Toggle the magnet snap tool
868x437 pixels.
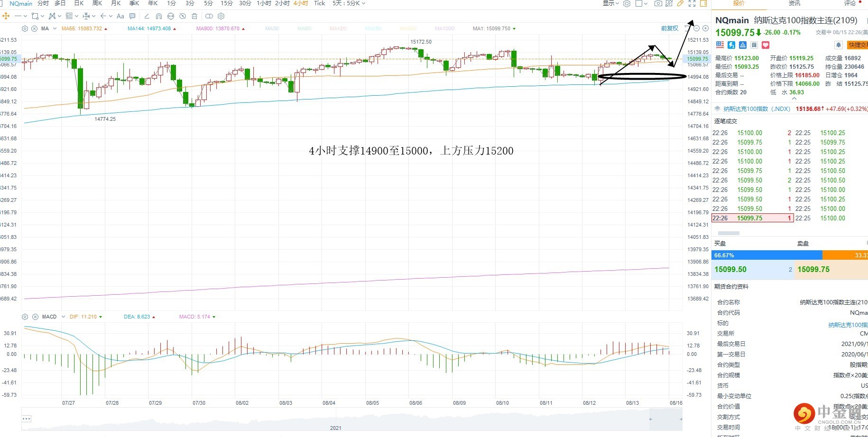[158, 16]
